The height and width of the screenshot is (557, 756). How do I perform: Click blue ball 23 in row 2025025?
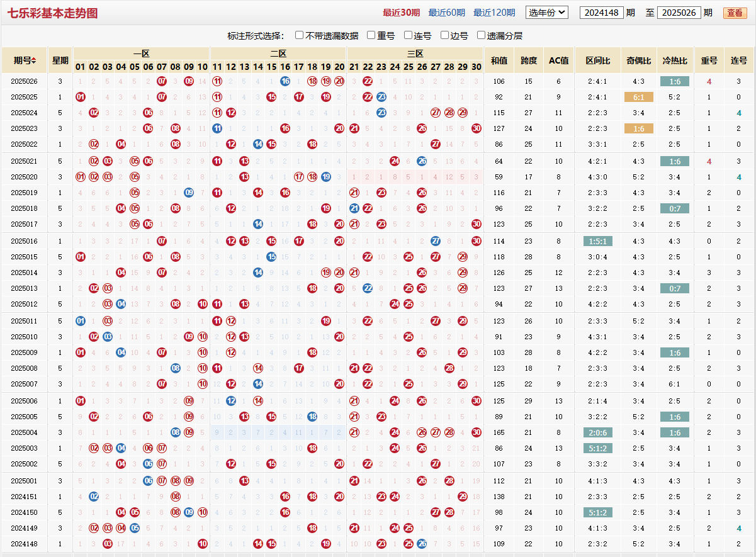(x=381, y=97)
